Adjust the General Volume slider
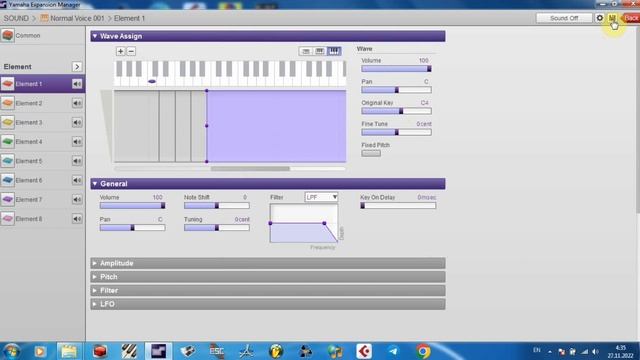Screen dimensions: 640x360 click(x=132, y=206)
